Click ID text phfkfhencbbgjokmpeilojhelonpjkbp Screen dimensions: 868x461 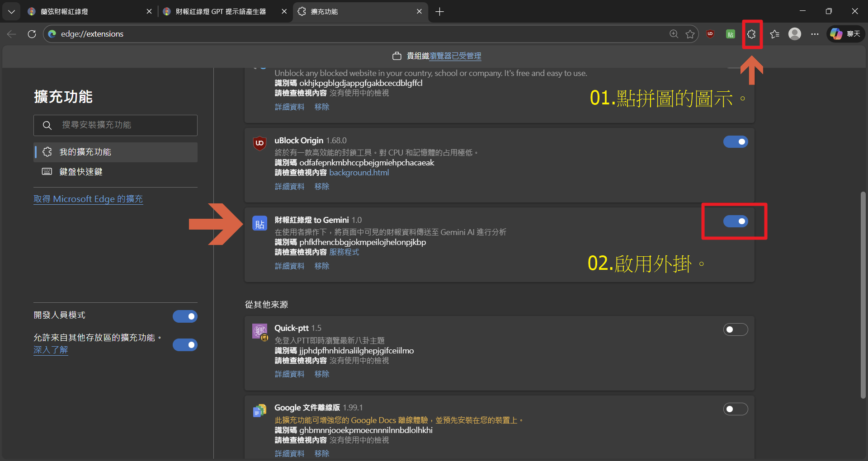pyautogui.click(x=363, y=242)
